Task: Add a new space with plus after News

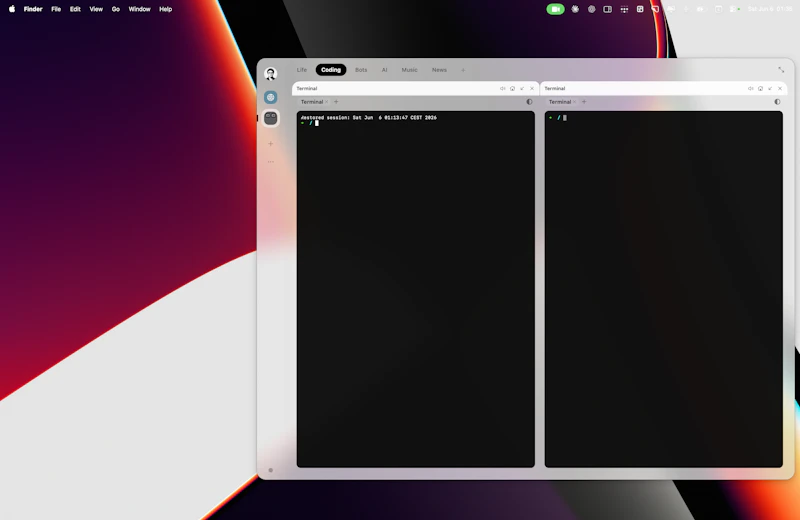Action: click(x=463, y=70)
